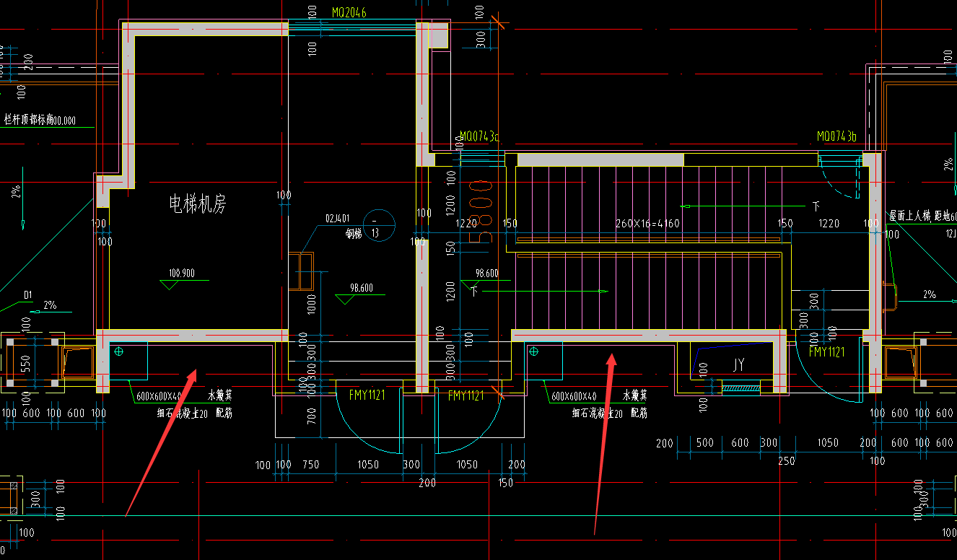Select the 电梯机房 room label
This screenshot has width=957, height=560.
click(x=198, y=204)
